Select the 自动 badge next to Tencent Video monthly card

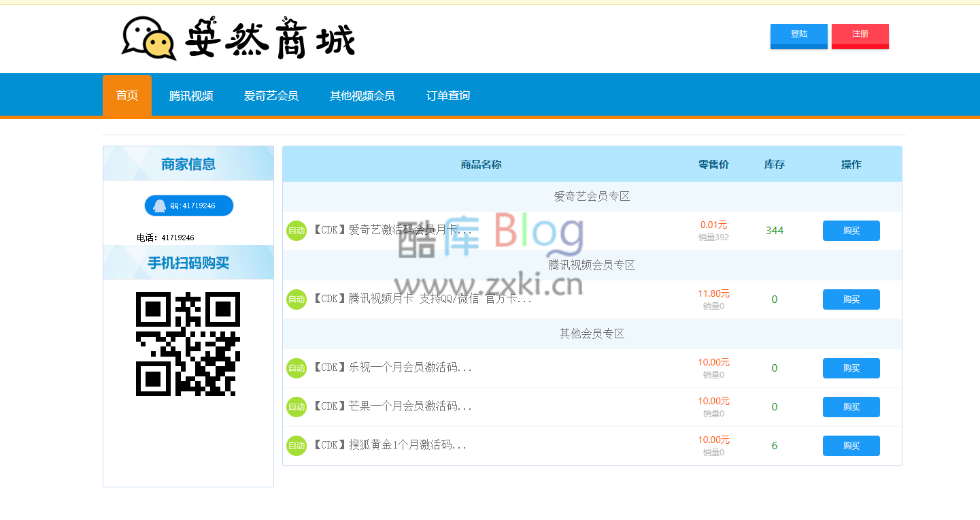point(297,299)
